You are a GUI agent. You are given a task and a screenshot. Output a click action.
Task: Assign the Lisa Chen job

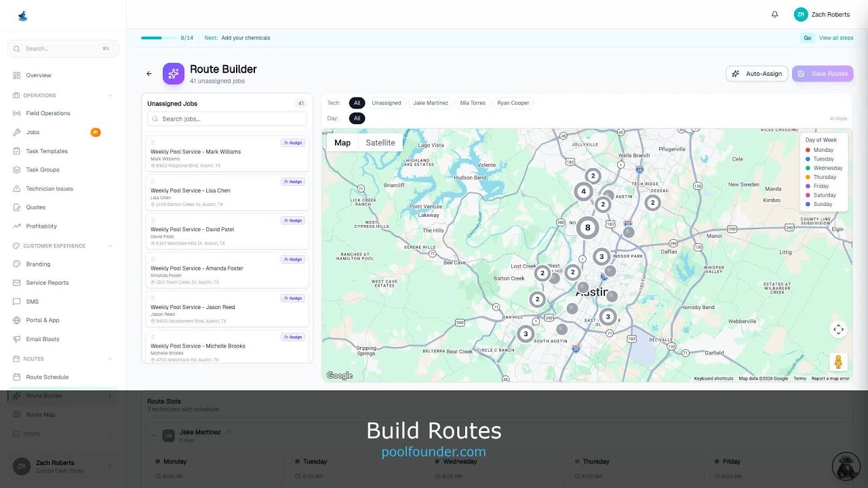click(293, 182)
